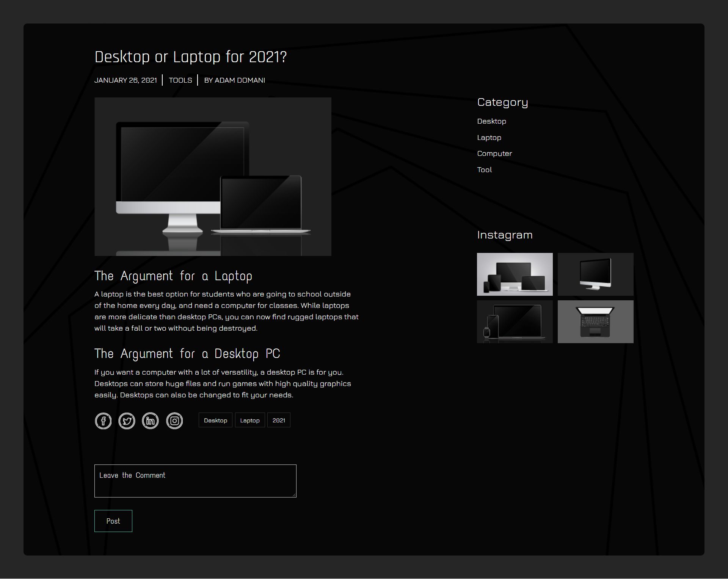Select the 2021 tag button
The width and height of the screenshot is (728, 579).
279,420
